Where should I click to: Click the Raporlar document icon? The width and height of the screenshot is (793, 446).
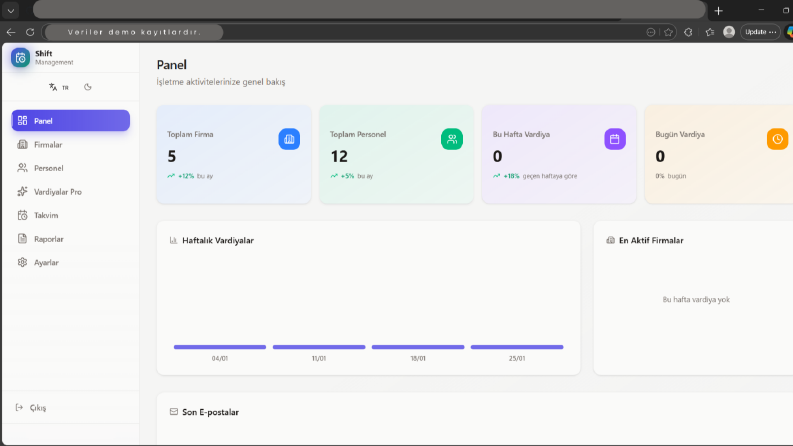(22, 238)
